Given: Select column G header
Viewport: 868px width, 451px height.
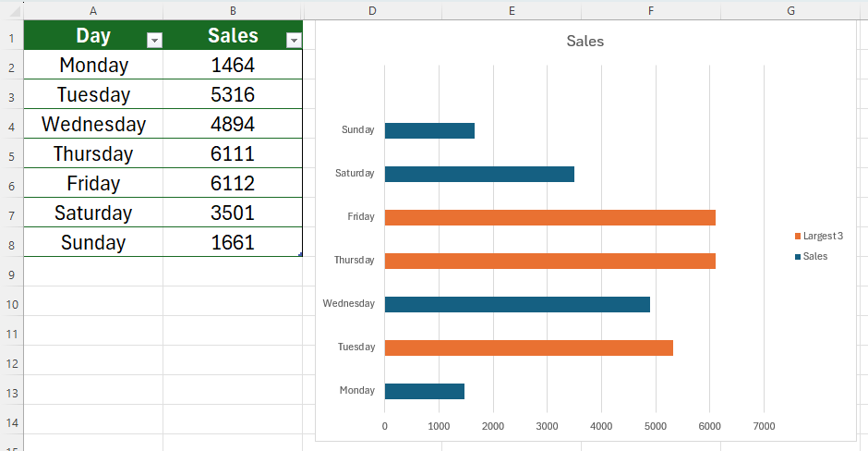Looking at the screenshot, I should tap(790, 10).
